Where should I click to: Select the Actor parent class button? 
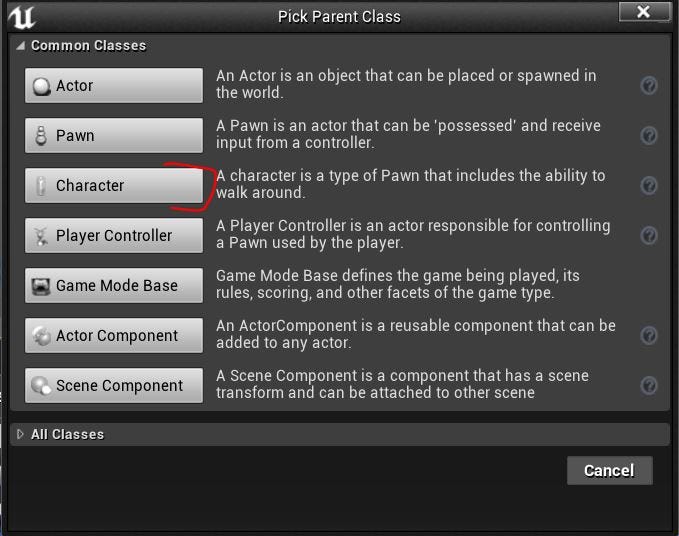[x=113, y=85]
